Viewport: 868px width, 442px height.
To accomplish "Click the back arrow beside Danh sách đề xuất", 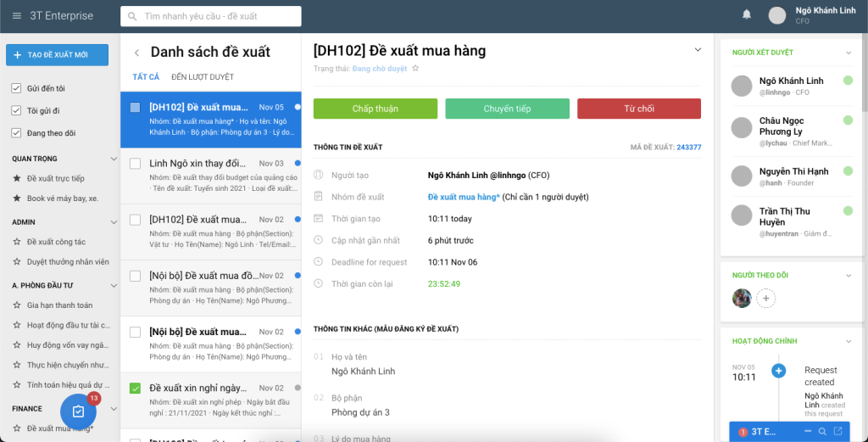I will (137, 53).
